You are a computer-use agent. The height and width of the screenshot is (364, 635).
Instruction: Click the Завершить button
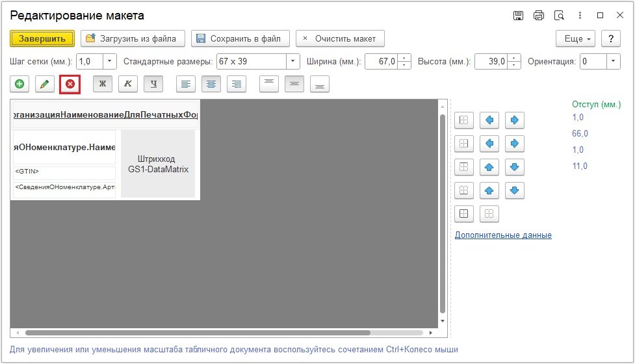click(42, 39)
